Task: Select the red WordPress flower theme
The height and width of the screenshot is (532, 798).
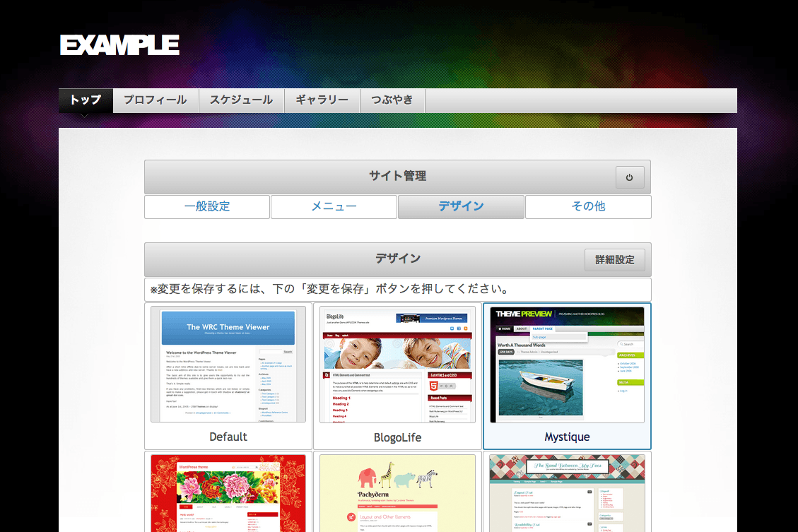Action: [x=228, y=493]
